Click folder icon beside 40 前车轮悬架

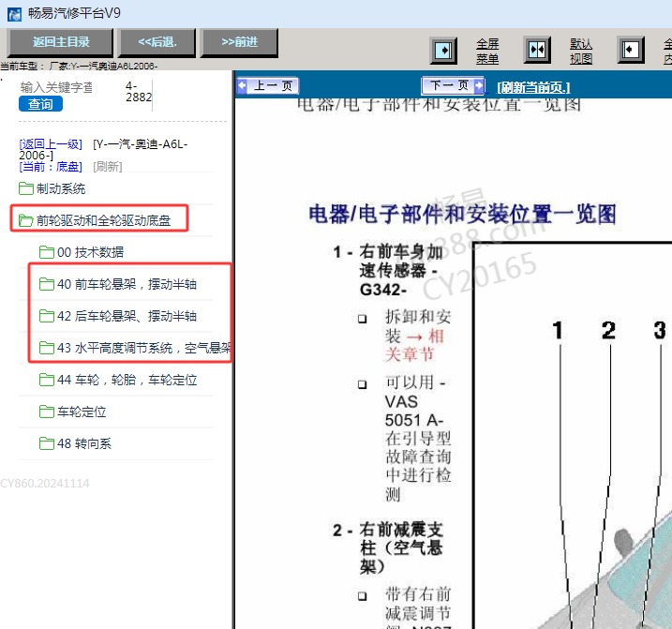[x=46, y=284]
